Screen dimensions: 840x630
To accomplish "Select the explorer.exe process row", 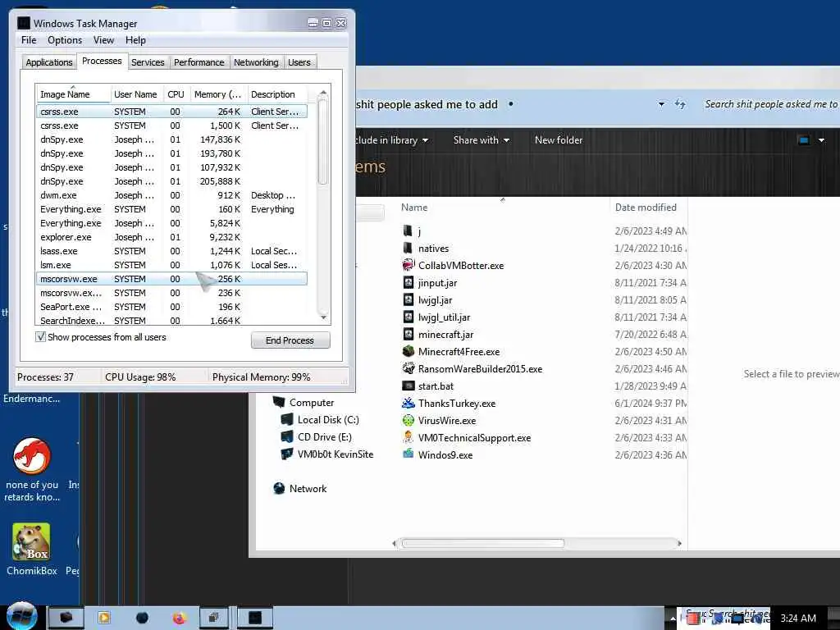I will 171,237.
